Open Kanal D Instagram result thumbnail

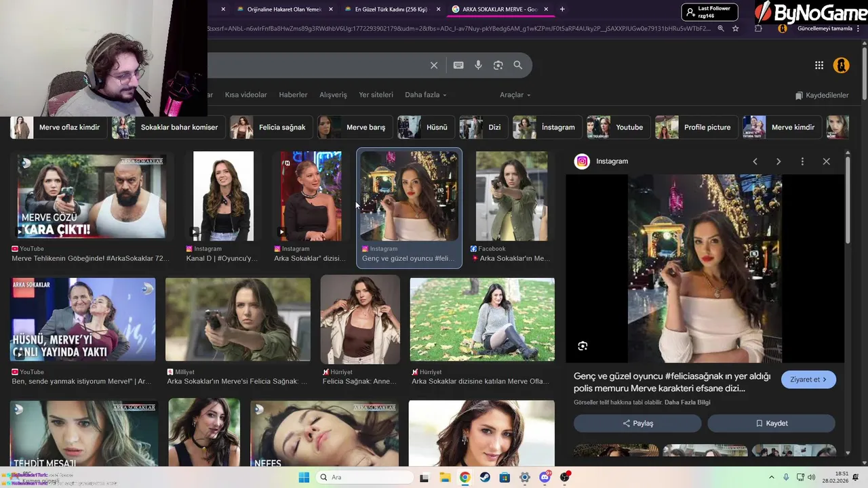[x=223, y=197]
